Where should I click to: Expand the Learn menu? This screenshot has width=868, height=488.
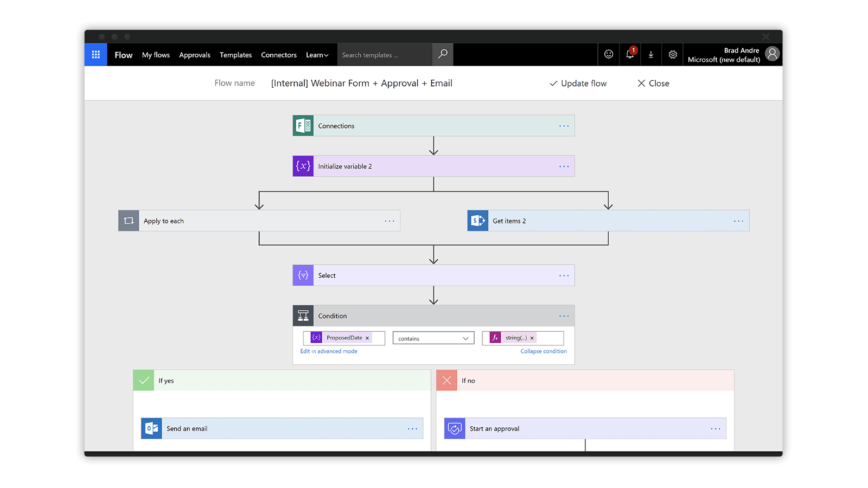coord(317,55)
